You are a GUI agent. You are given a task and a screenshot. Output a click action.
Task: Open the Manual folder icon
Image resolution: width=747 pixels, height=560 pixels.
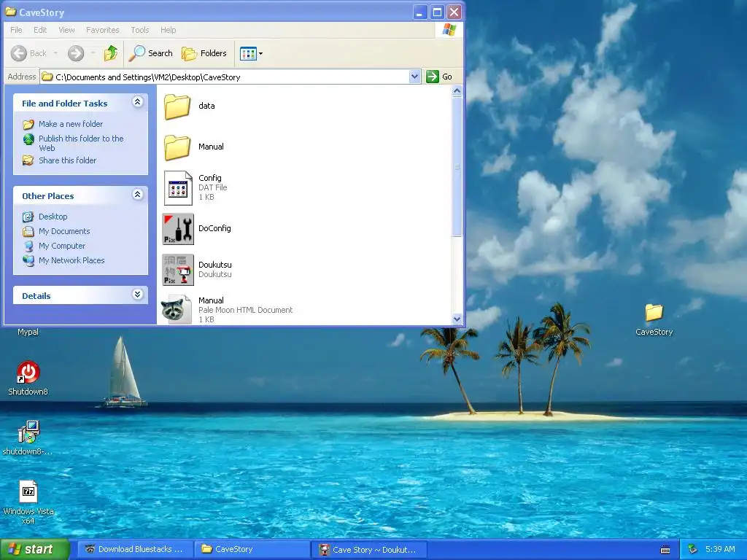pyautogui.click(x=177, y=147)
